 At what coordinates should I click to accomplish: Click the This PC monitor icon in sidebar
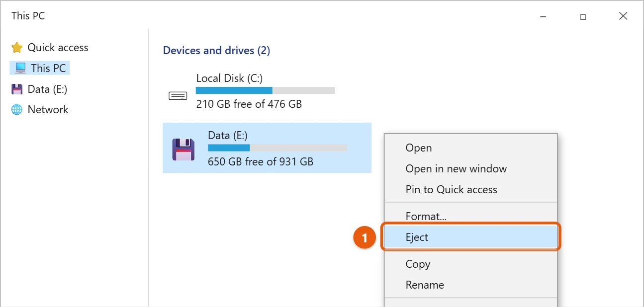pyautogui.click(x=20, y=68)
